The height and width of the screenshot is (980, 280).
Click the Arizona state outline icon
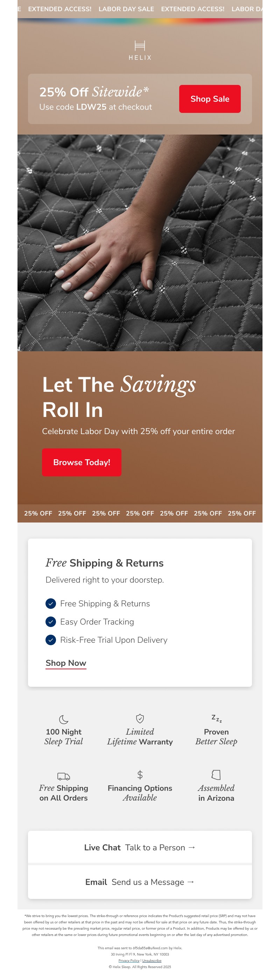click(x=216, y=774)
